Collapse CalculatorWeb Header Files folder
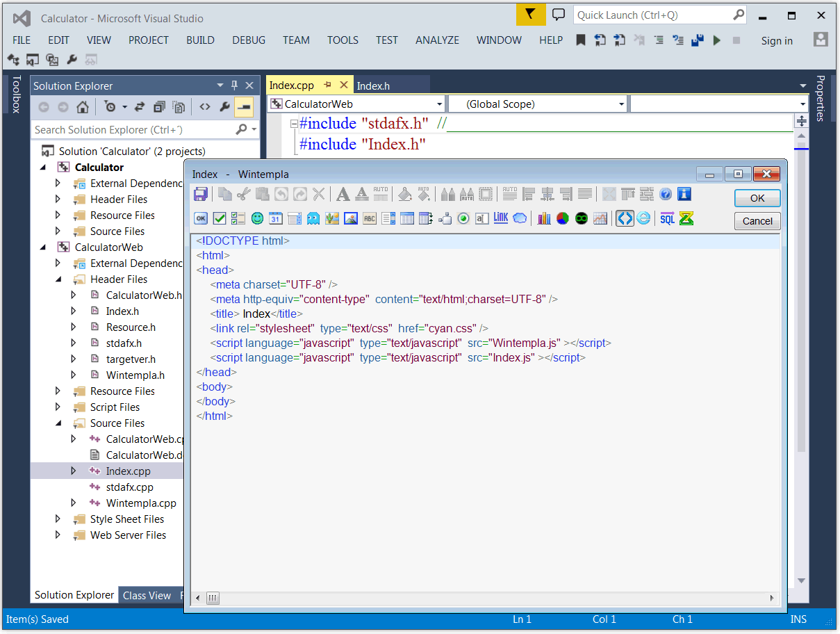 (59, 279)
